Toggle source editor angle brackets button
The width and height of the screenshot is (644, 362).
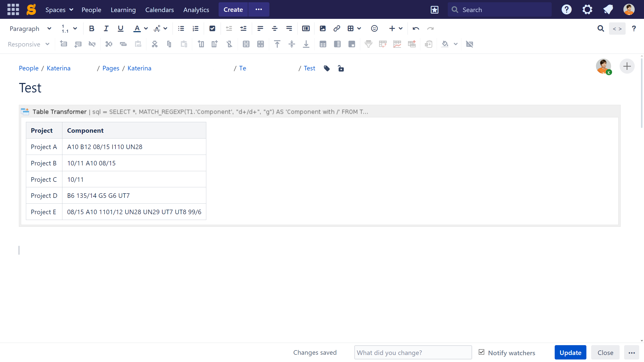617,29
